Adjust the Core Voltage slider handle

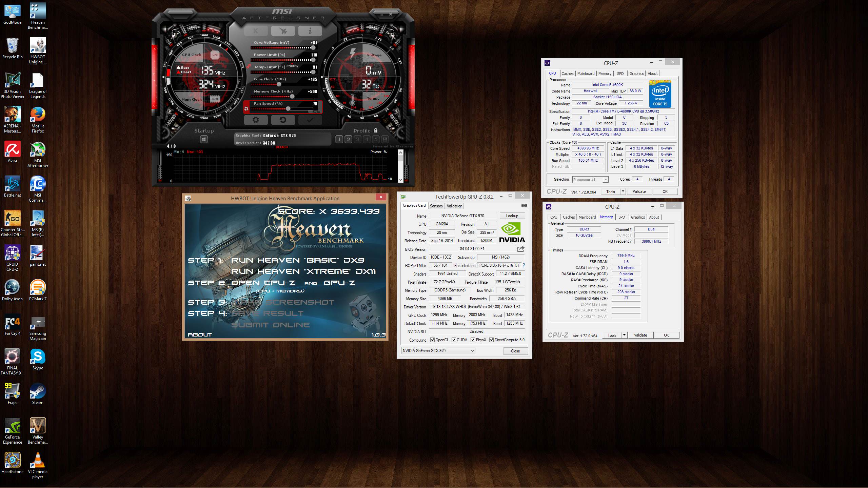pos(313,48)
